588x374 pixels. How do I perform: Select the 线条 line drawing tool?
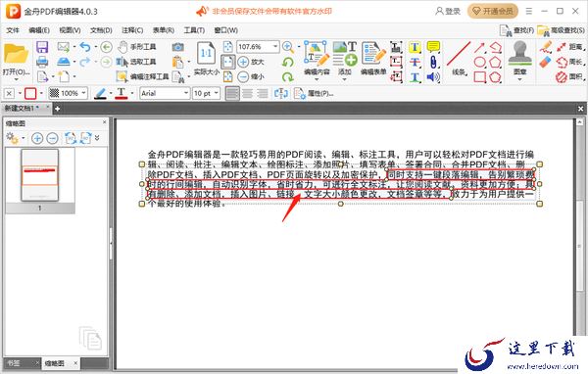pyautogui.click(x=459, y=59)
